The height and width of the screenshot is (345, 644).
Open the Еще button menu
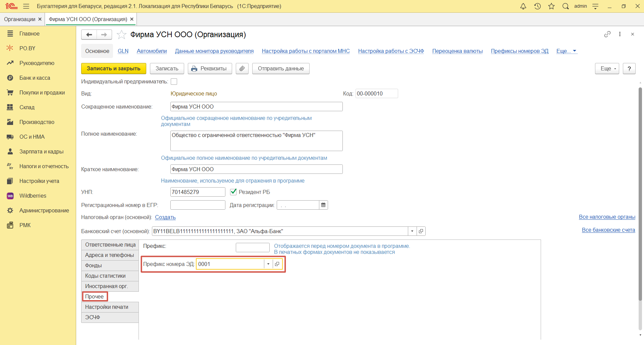[x=607, y=69]
